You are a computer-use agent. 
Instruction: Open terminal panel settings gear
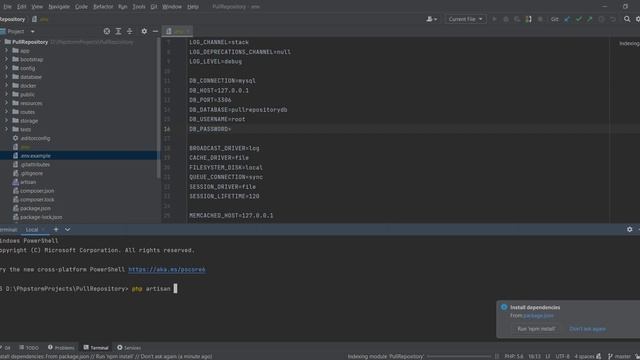tap(629, 230)
